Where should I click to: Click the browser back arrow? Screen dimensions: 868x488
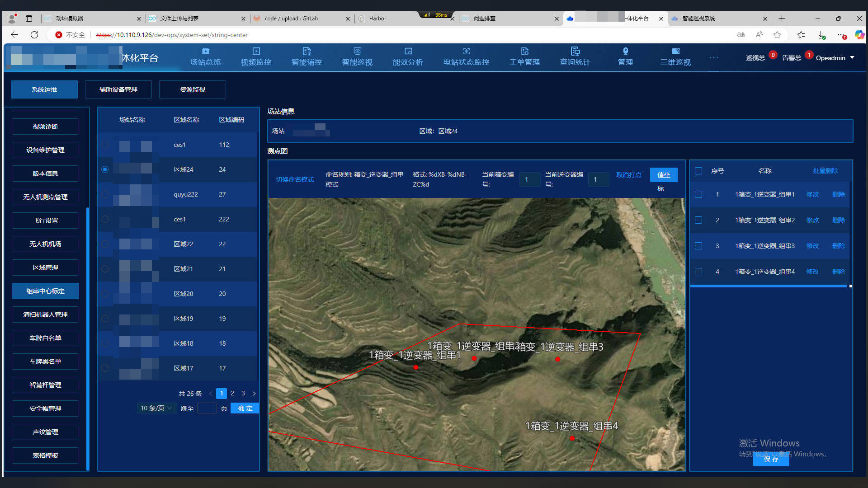[x=14, y=35]
